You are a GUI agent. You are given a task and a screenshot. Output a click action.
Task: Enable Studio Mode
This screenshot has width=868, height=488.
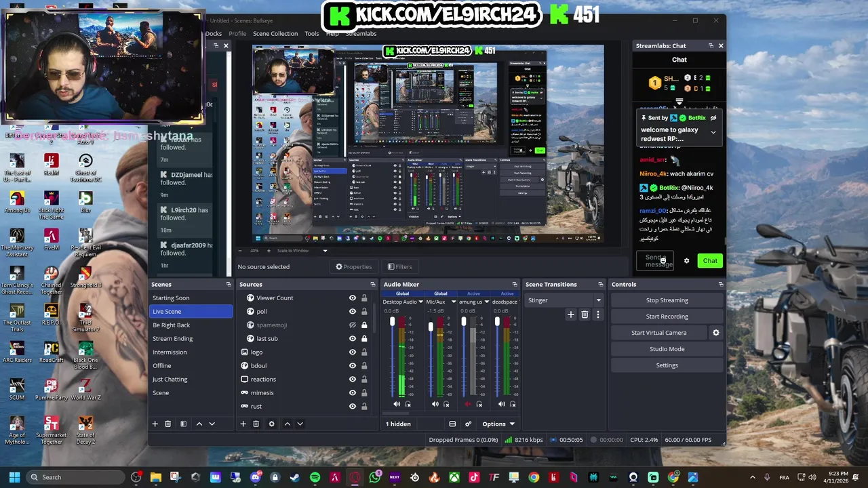(x=667, y=349)
